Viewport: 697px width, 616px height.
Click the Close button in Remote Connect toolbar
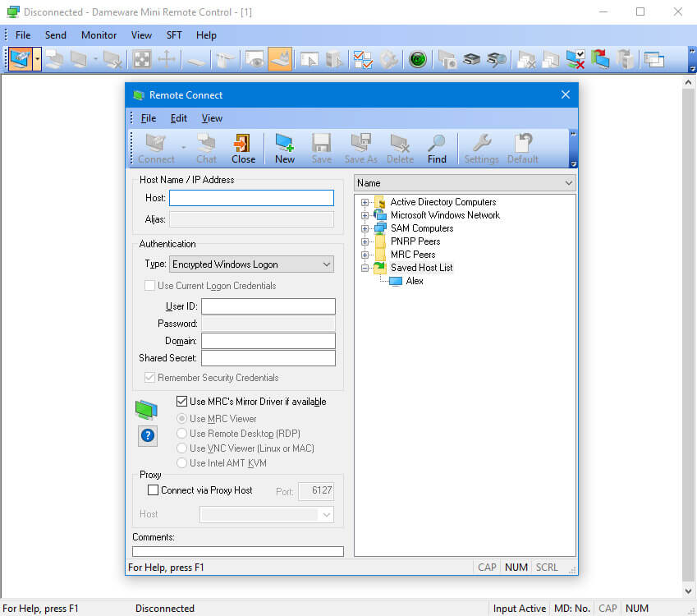pos(243,149)
